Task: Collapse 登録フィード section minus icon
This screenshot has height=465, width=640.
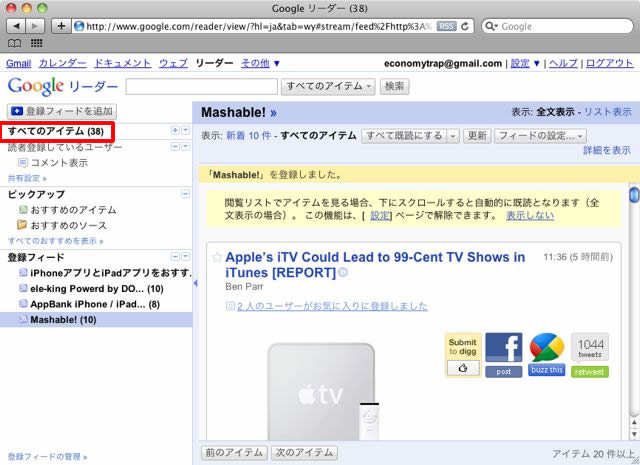Action: 175,256
